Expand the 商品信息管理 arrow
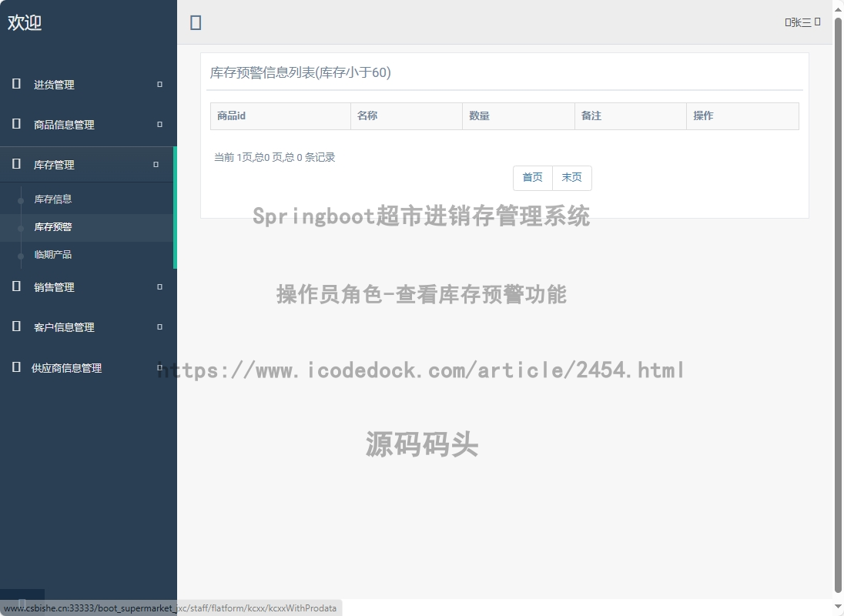The image size is (844, 616). click(x=160, y=124)
